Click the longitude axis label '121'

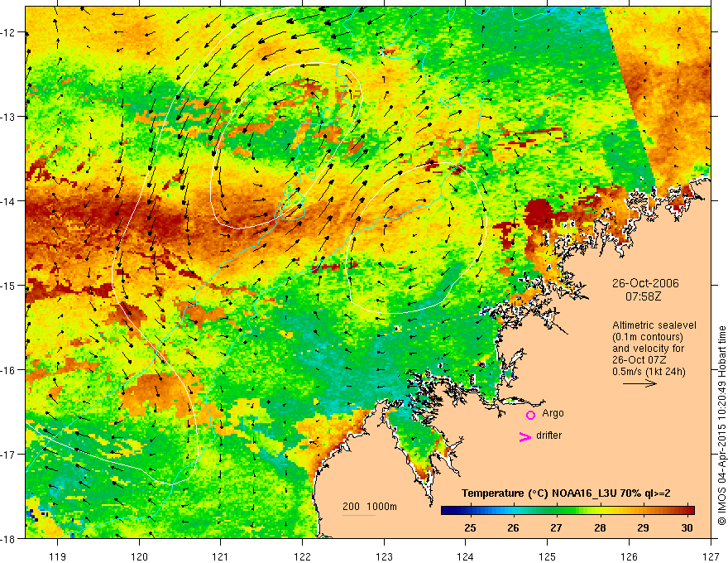(x=221, y=556)
